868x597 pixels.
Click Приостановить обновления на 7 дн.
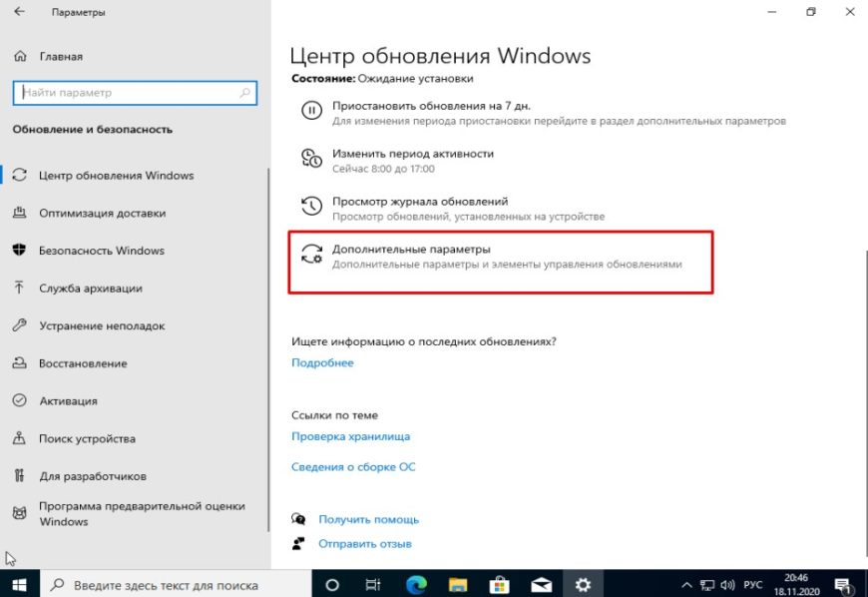click(431, 106)
